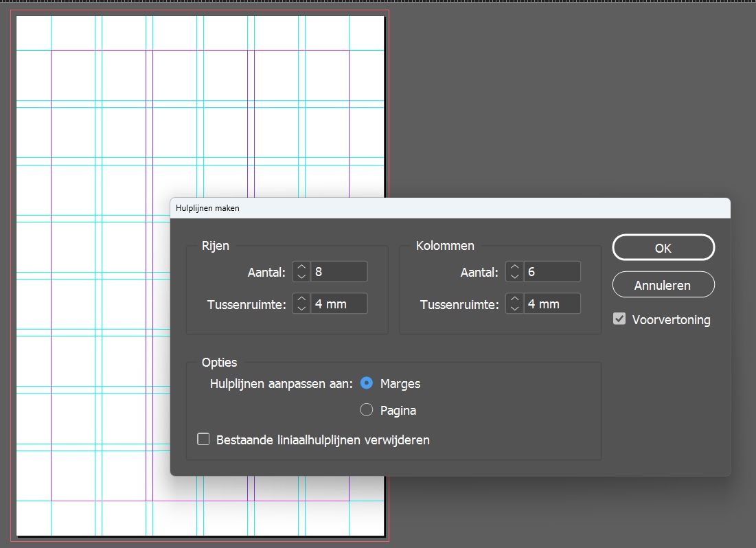Click the Rijen group label
The height and width of the screenshot is (548, 756).
tap(216, 246)
